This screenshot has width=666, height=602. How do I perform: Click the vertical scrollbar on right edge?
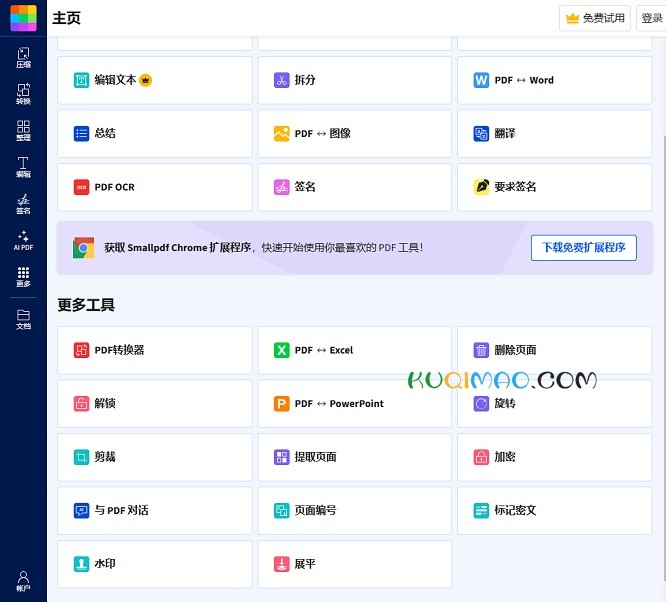point(664,357)
